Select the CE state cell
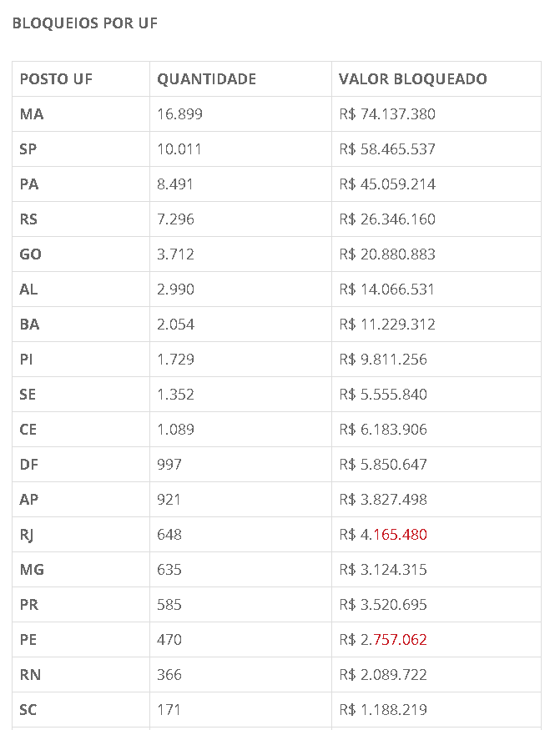The width and height of the screenshot is (560, 730). (x=28, y=430)
